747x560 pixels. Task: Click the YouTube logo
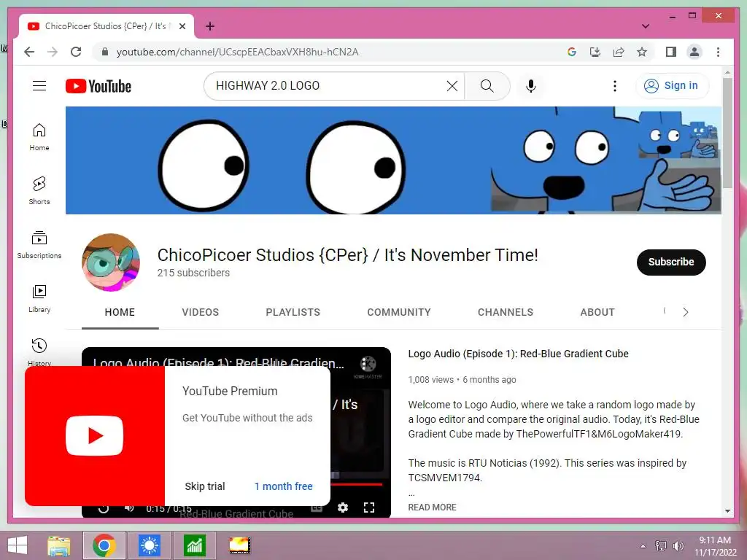(x=98, y=86)
